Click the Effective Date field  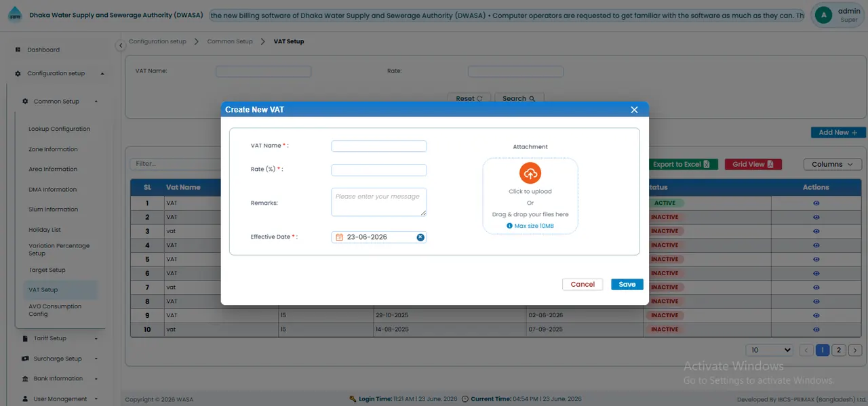(x=379, y=237)
